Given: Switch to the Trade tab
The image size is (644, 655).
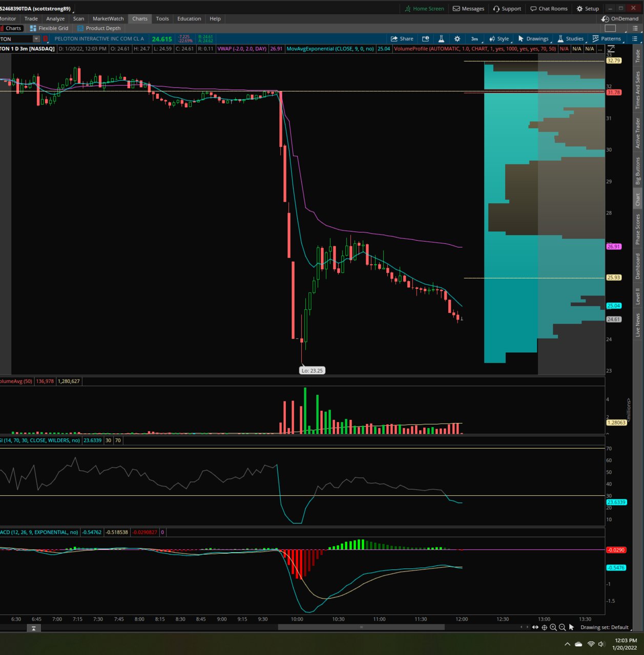Looking at the screenshot, I should point(31,18).
